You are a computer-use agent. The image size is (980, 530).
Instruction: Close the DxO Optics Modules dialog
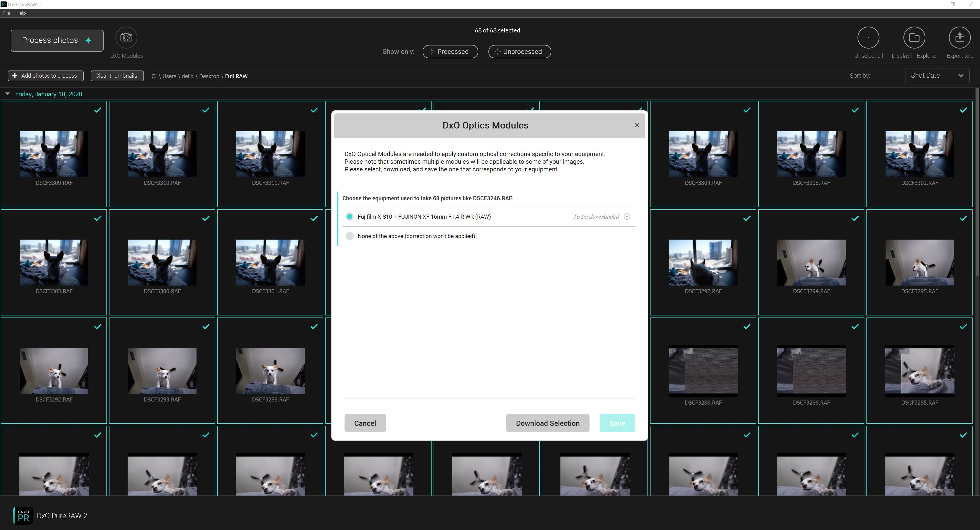(x=637, y=125)
